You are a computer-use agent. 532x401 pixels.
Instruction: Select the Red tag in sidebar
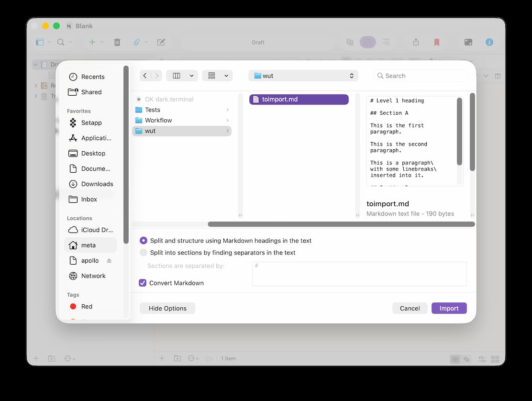click(x=87, y=306)
